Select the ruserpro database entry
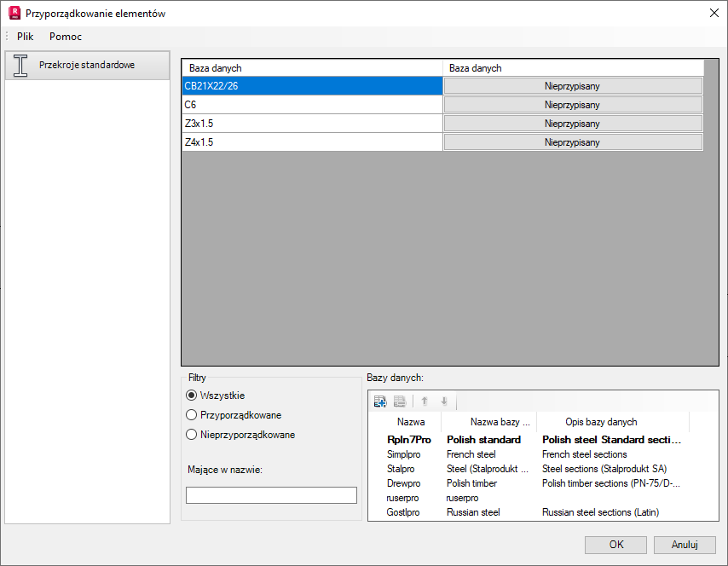This screenshot has width=728, height=566. pos(402,498)
